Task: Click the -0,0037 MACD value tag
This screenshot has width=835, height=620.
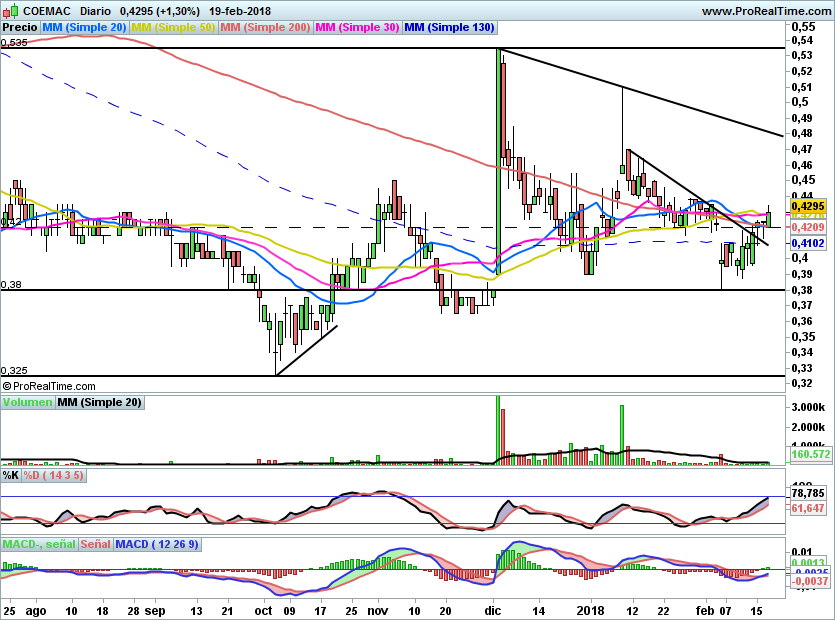Action: coord(806,580)
